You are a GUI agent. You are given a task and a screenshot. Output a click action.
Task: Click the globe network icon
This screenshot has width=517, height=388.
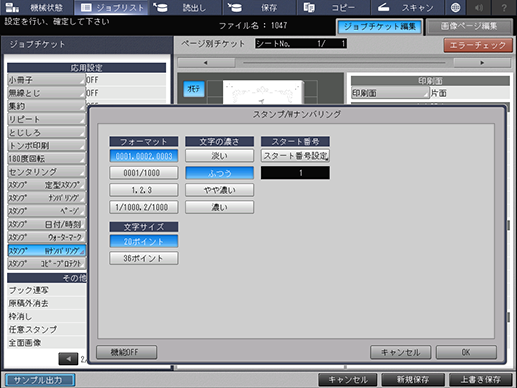tap(455, 7)
